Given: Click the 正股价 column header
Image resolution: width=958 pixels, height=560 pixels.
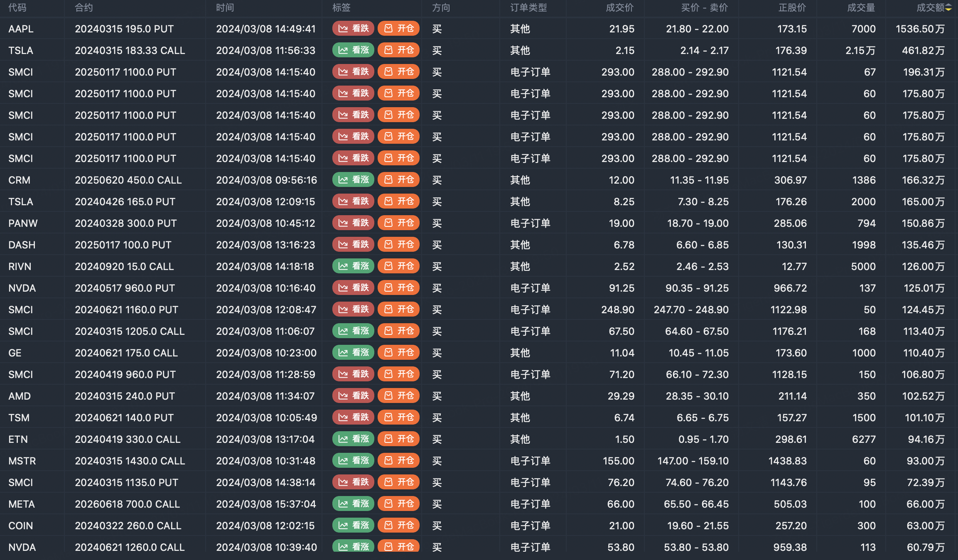Looking at the screenshot, I should click(x=792, y=8).
